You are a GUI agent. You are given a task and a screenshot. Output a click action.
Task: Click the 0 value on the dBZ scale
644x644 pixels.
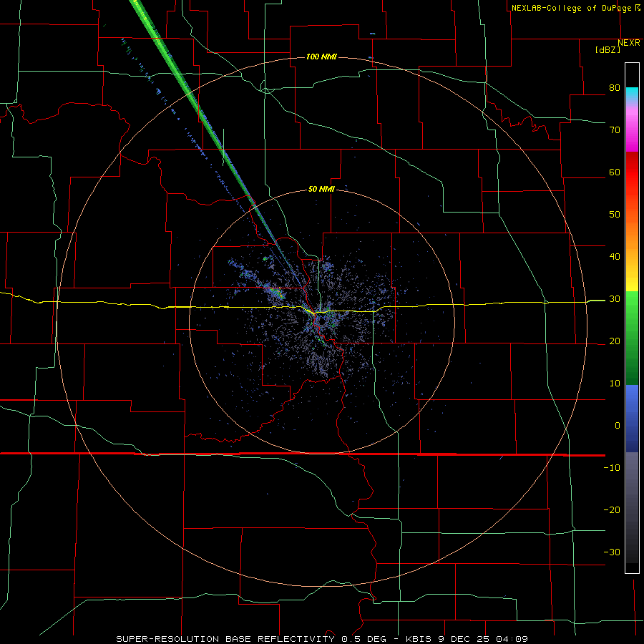618,426
